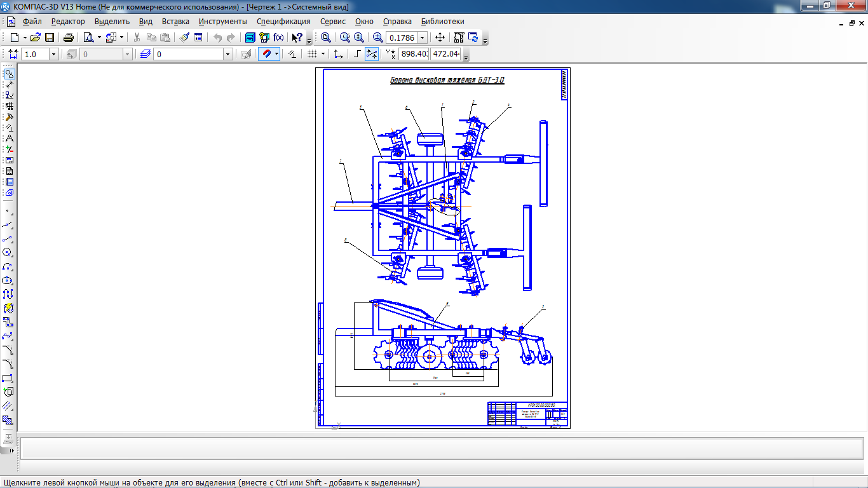The image size is (868, 488).
Task: Click the redo arrow icon
Action: (x=231, y=37)
